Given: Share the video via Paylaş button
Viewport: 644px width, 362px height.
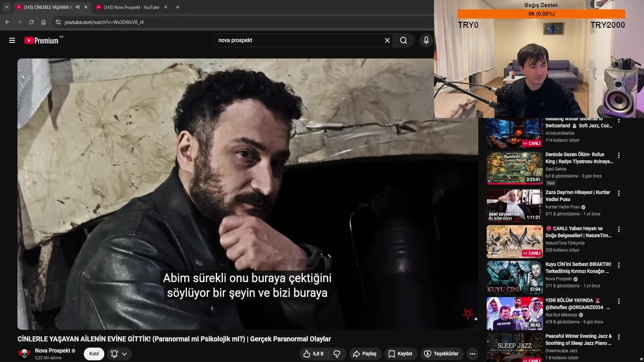Looking at the screenshot, I should pos(364,354).
